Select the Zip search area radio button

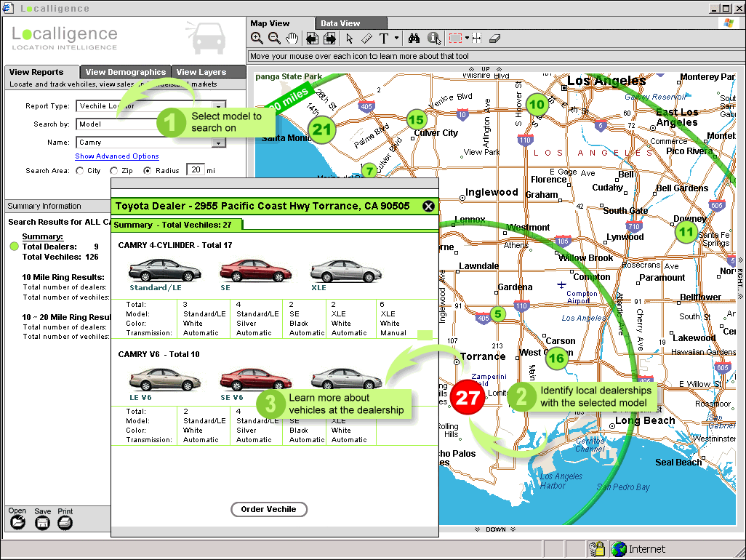click(113, 170)
